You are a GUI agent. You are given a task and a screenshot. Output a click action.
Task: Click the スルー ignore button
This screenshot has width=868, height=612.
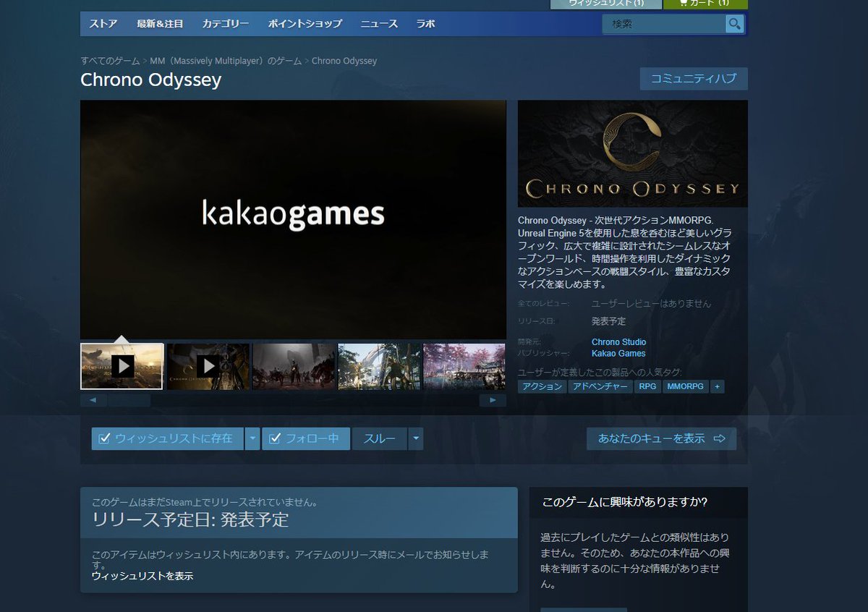[379, 438]
